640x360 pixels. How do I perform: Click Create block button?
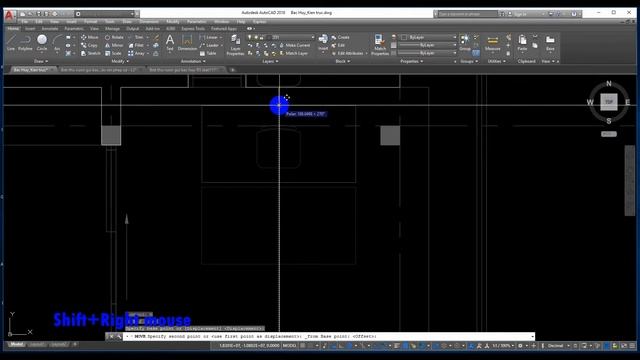[x=340, y=37]
